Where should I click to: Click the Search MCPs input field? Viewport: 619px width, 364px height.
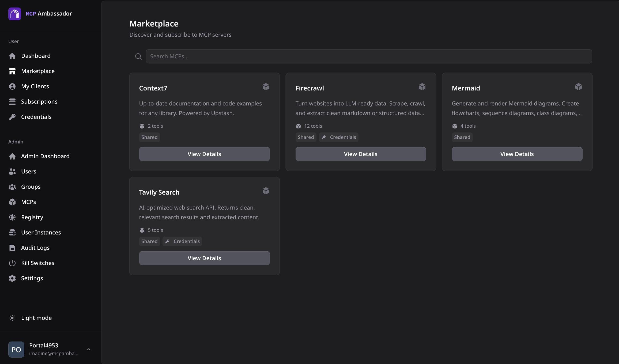click(x=368, y=56)
